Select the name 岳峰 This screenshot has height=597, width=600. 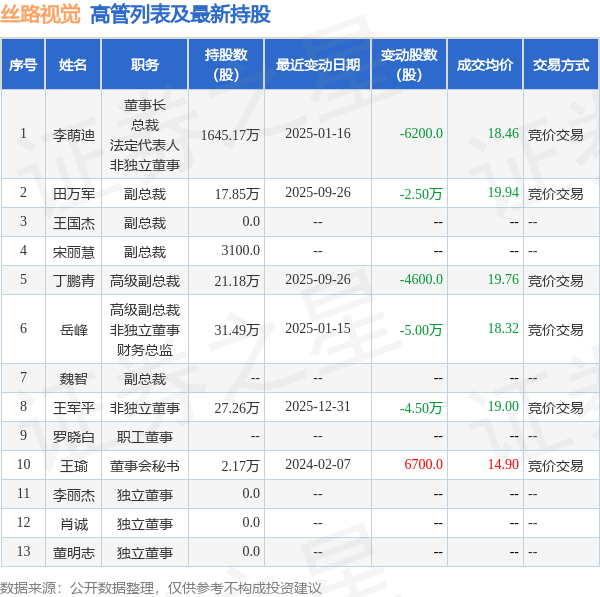pyautogui.click(x=73, y=330)
